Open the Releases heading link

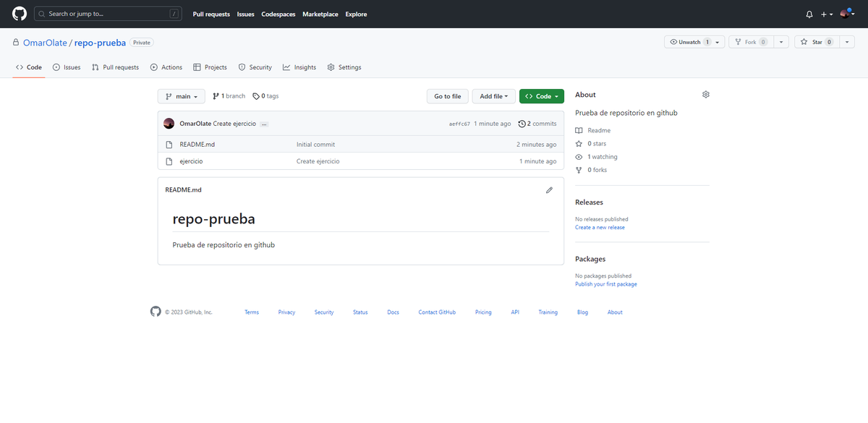[589, 202]
